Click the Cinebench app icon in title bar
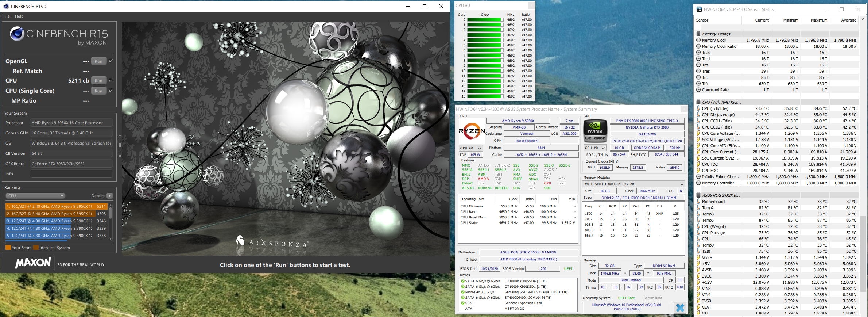868x317 pixels. tap(6, 6)
